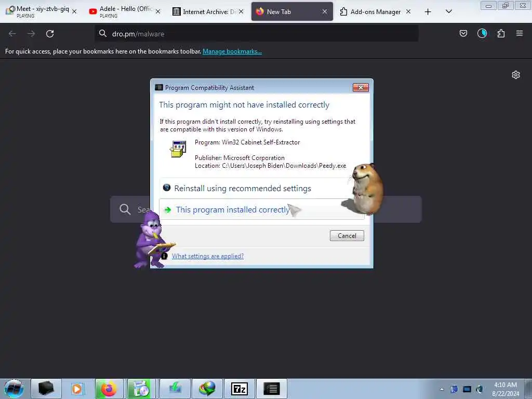
Task: Open the 7-Zip taskbar icon
Action: tap(239, 389)
